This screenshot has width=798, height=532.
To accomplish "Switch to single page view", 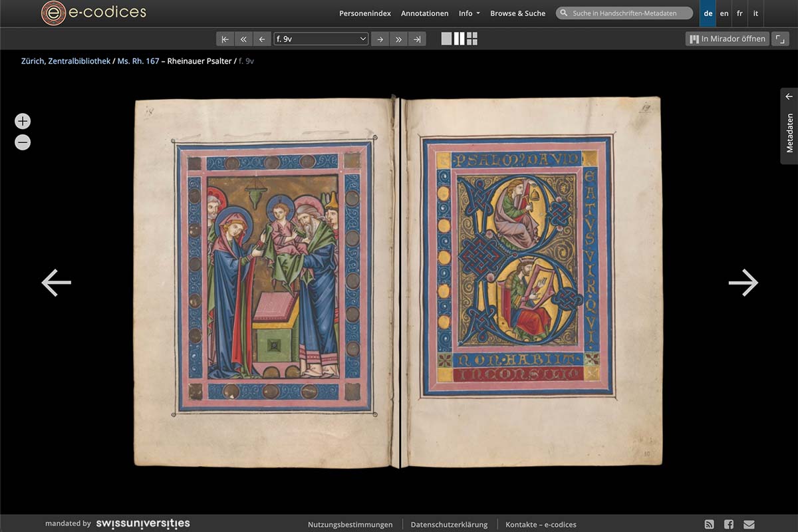I will [446, 39].
